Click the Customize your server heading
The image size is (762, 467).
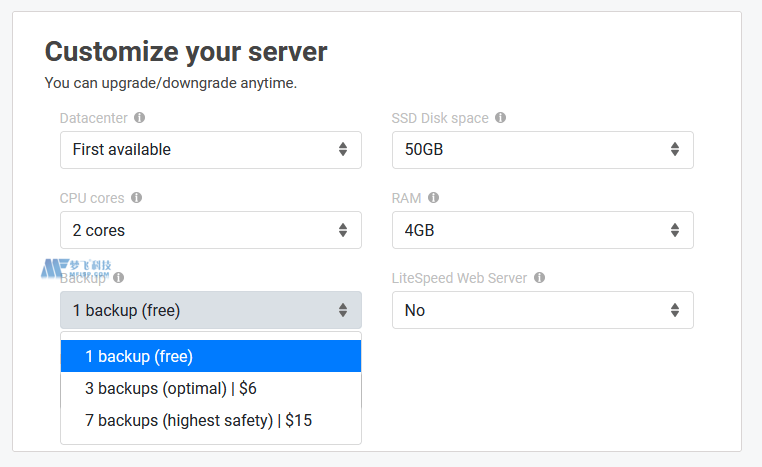(x=186, y=52)
